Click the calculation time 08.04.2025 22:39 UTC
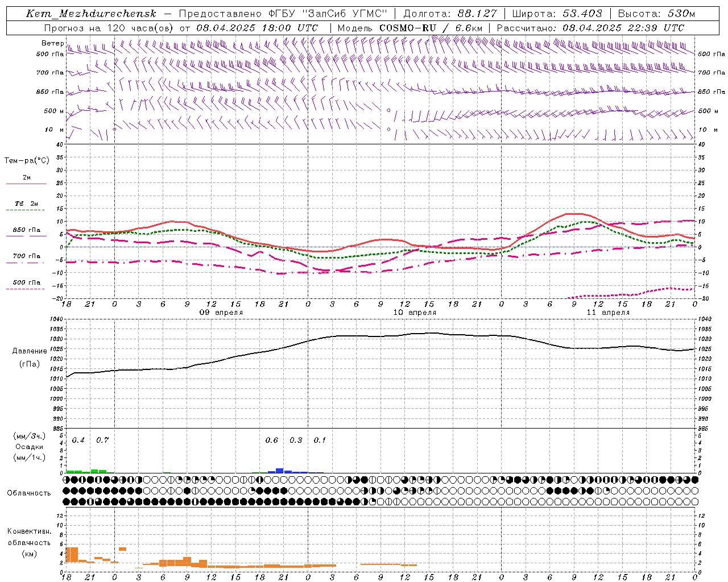This screenshot has height=582, width=728. 623,28
